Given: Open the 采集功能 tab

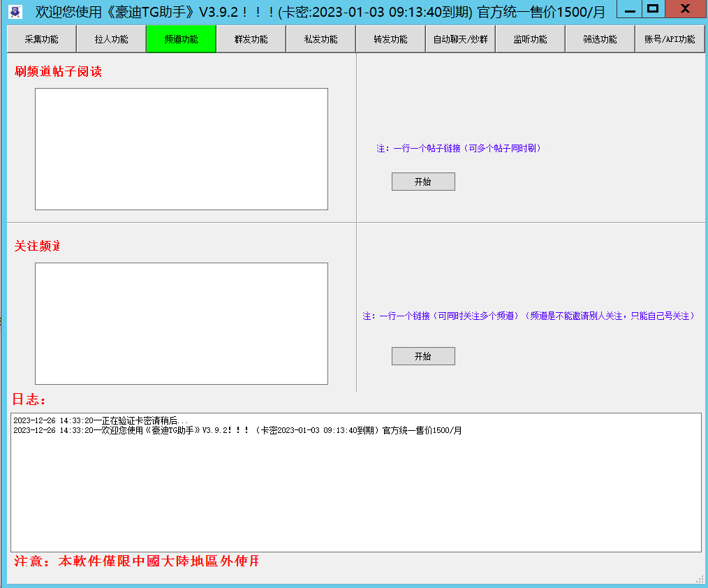Looking at the screenshot, I should 41,39.
